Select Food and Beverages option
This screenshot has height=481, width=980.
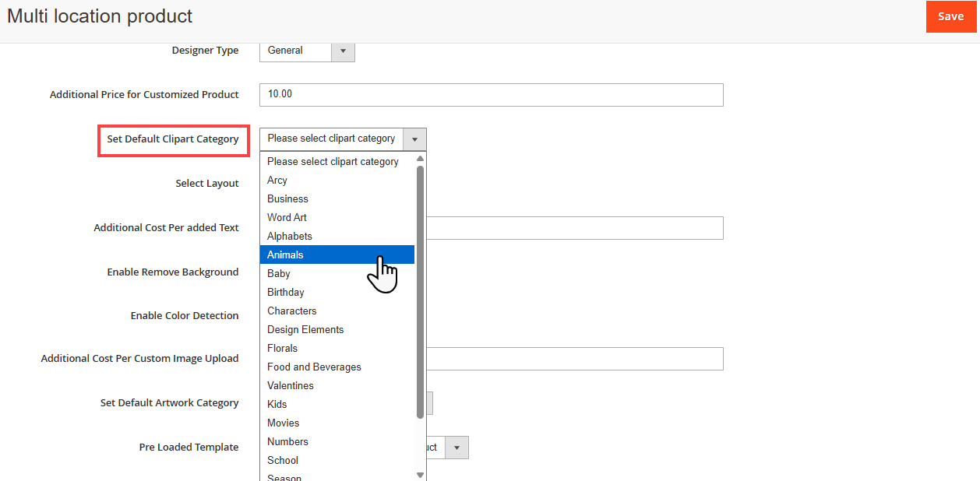(314, 367)
